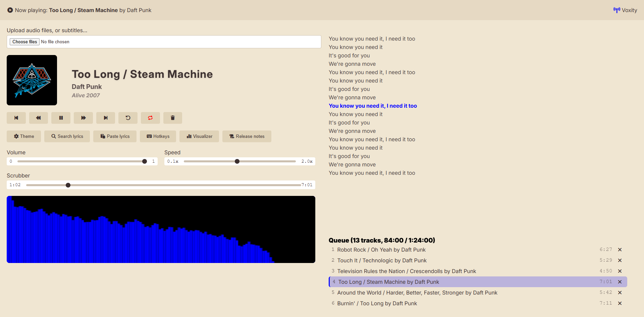This screenshot has height=317, width=644.
Task: Show the Hotkeys list
Action: click(x=158, y=136)
